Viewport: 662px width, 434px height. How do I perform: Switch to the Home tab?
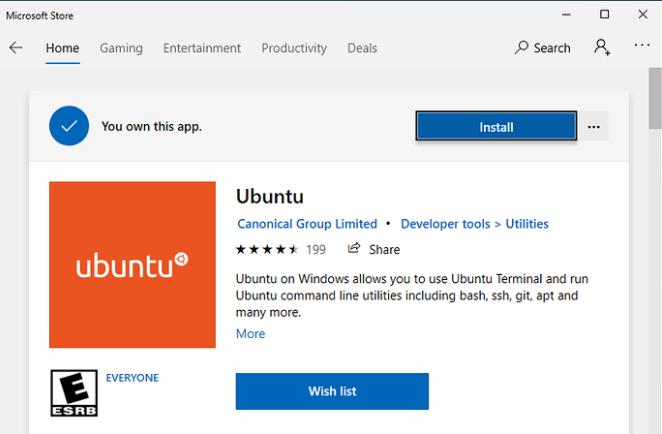point(62,48)
